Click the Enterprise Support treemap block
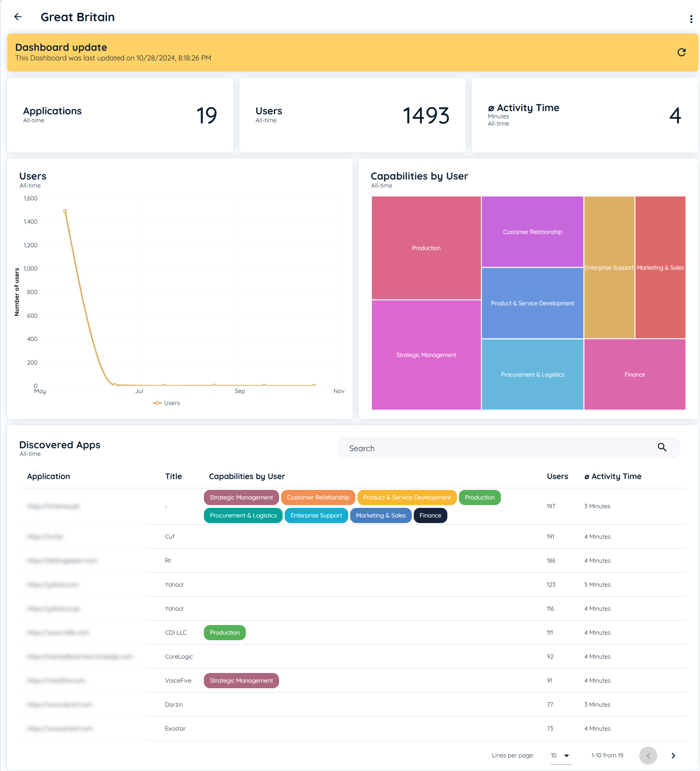 [x=609, y=267]
